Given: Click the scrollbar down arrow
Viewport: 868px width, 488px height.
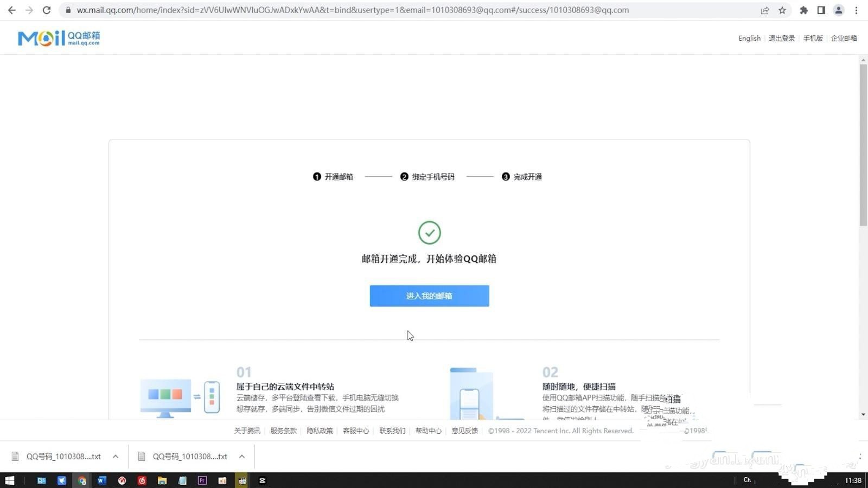Looking at the screenshot, I should click(863, 415).
